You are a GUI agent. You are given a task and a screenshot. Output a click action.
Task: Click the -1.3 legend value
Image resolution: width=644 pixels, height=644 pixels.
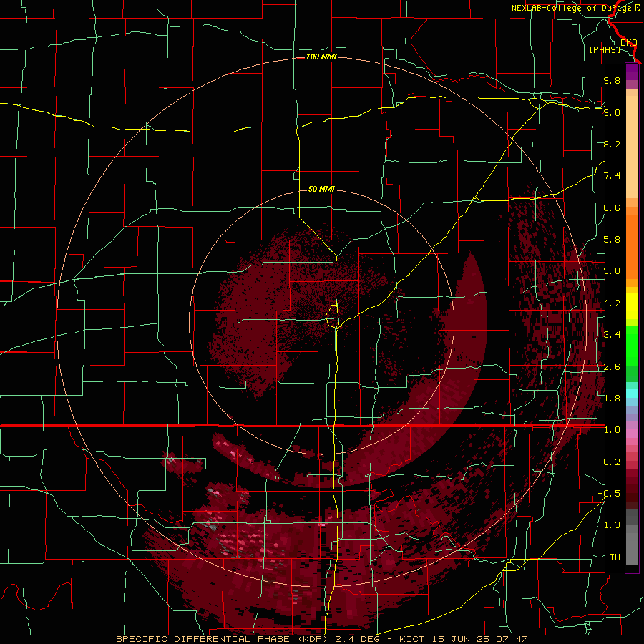tap(609, 525)
